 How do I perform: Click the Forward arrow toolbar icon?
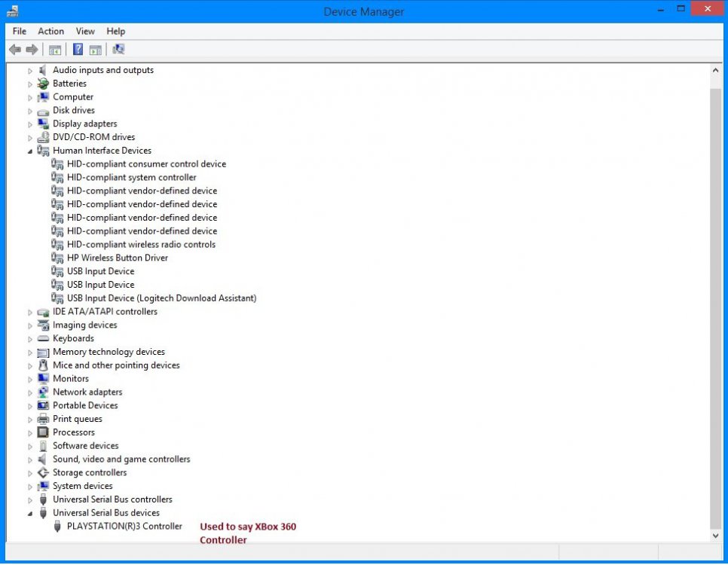pyautogui.click(x=32, y=50)
